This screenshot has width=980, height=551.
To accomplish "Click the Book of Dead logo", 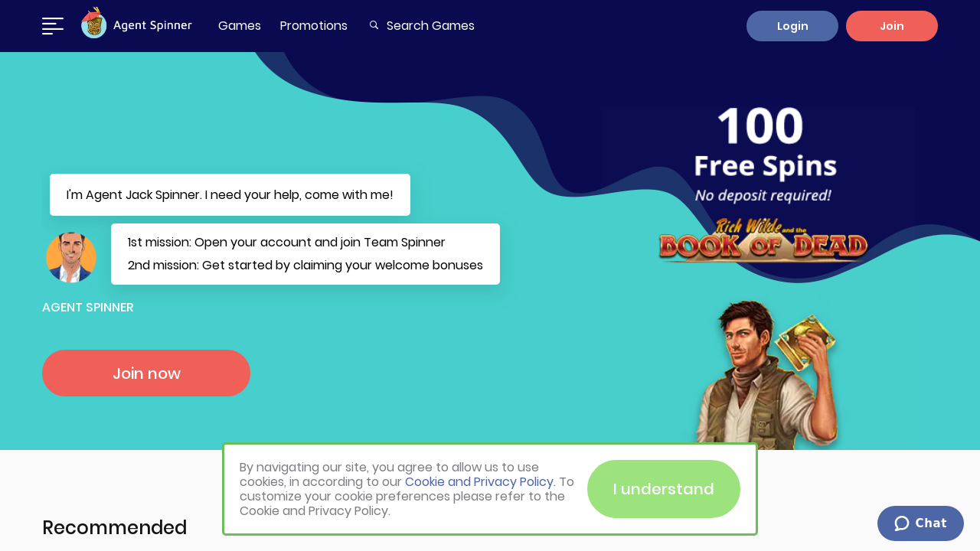I will [763, 241].
